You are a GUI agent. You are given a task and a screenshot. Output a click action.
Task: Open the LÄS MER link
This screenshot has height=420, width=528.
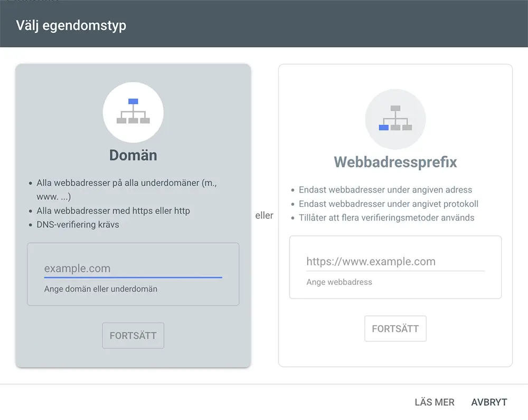[x=435, y=402]
